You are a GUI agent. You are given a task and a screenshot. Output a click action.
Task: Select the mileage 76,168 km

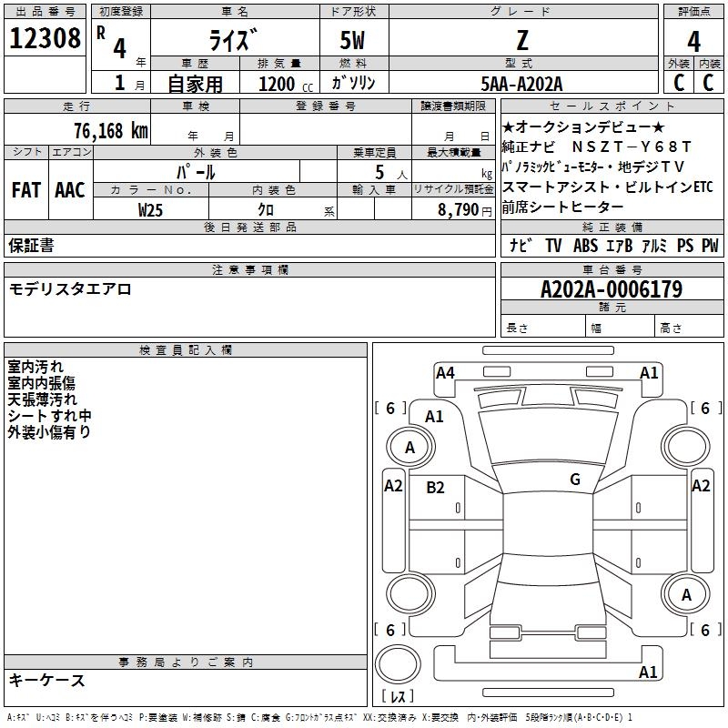click(111, 130)
